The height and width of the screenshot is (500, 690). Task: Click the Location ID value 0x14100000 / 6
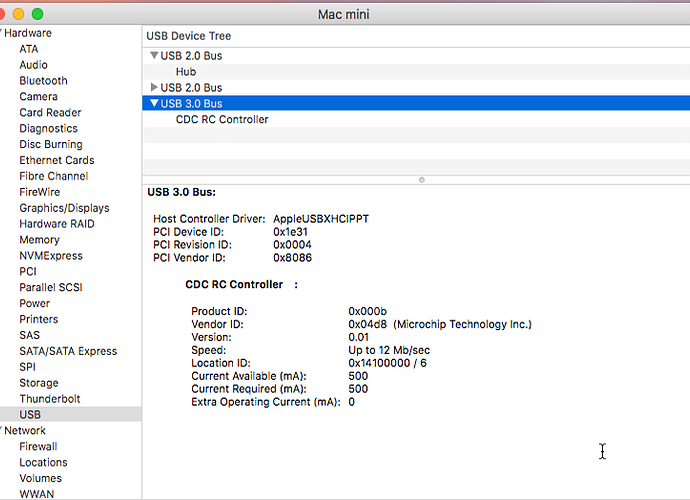(x=387, y=363)
